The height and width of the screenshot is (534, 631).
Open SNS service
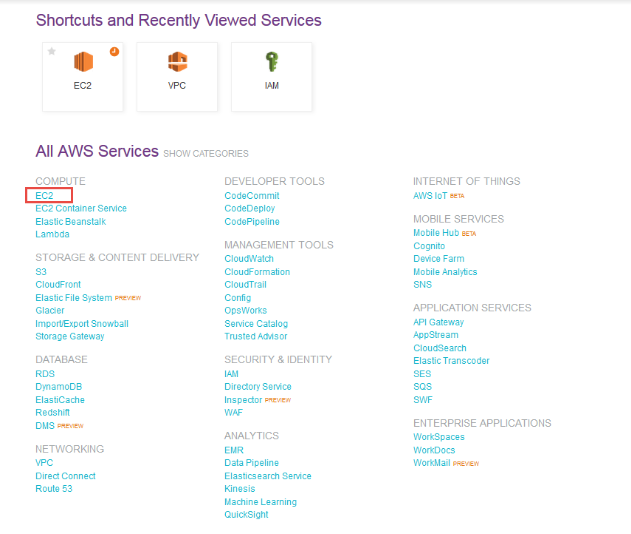pos(423,285)
